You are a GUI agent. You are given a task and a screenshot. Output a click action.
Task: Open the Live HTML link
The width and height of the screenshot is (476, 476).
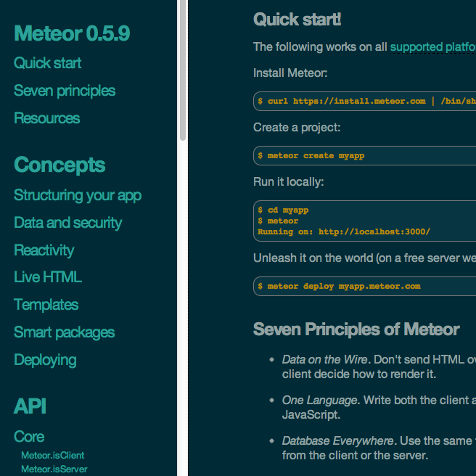point(48,277)
